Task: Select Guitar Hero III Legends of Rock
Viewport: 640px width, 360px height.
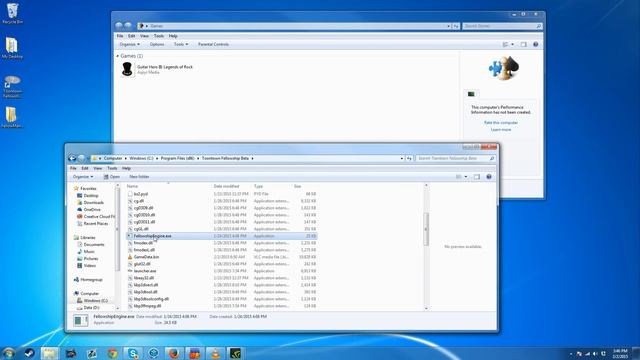Action: [x=157, y=69]
